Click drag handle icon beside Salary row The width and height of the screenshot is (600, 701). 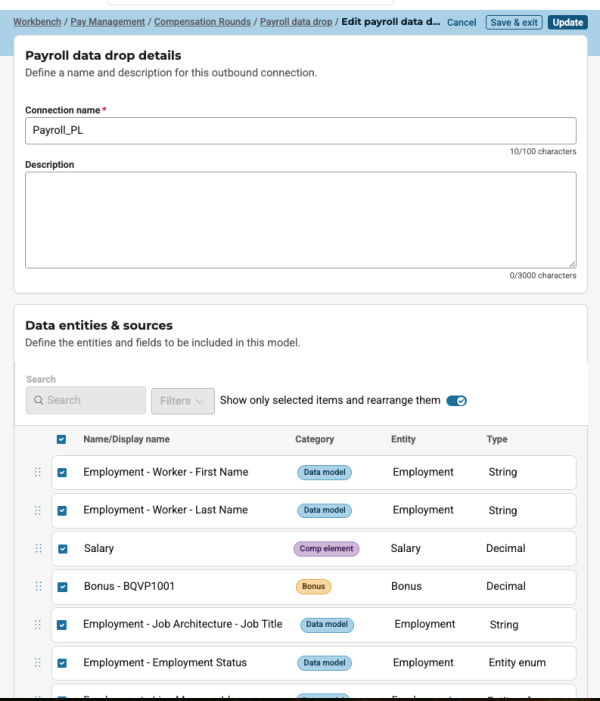38,548
